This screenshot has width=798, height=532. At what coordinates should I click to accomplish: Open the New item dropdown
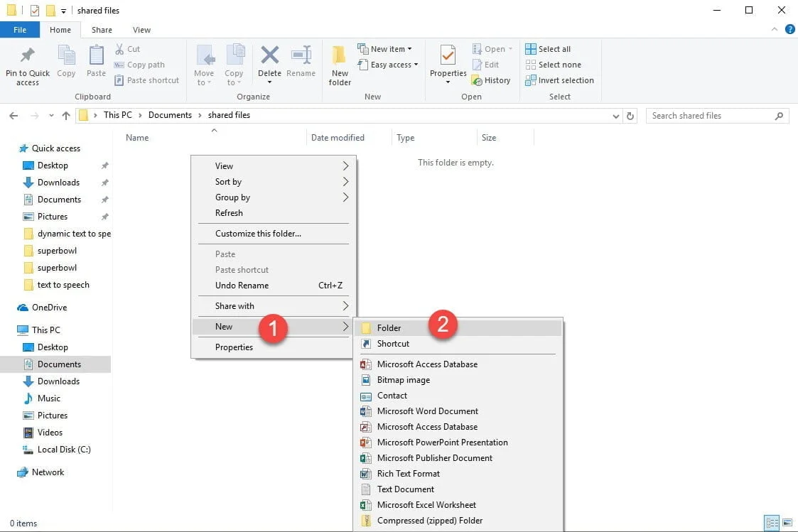coord(387,48)
